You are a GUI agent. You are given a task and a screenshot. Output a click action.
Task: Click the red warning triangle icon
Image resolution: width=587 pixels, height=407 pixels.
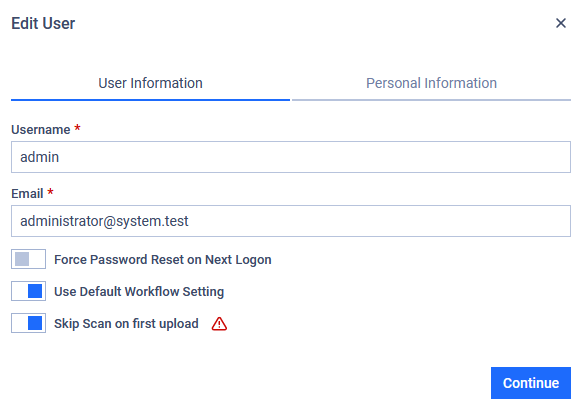(x=219, y=324)
